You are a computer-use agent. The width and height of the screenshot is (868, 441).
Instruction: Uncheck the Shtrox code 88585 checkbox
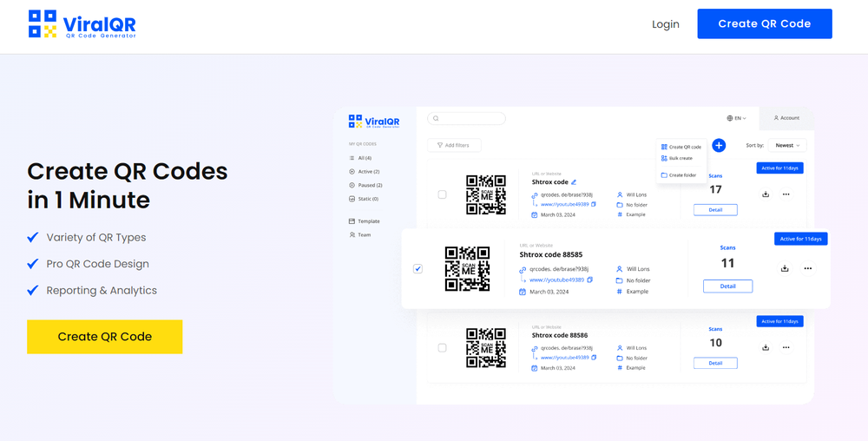tap(418, 269)
